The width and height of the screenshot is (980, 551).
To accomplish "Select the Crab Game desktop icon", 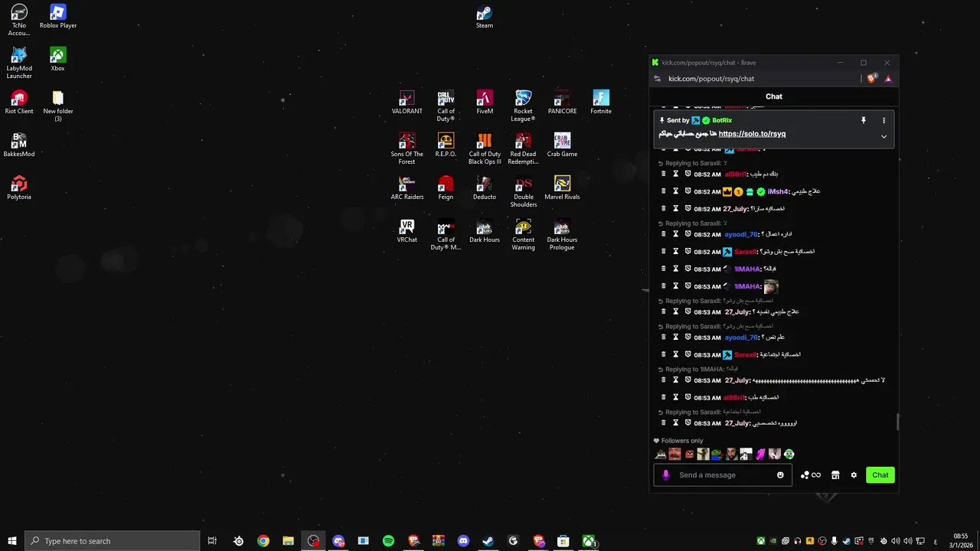I will 562,145.
